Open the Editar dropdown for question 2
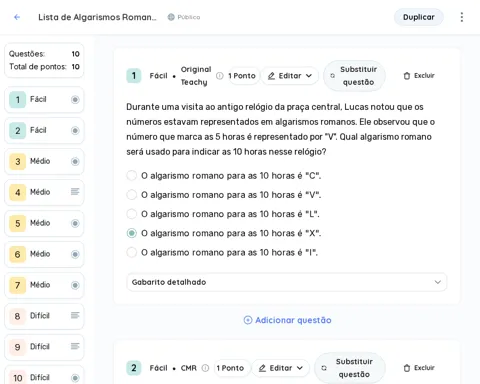Viewport: 480px width, 384px height. [281, 368]
